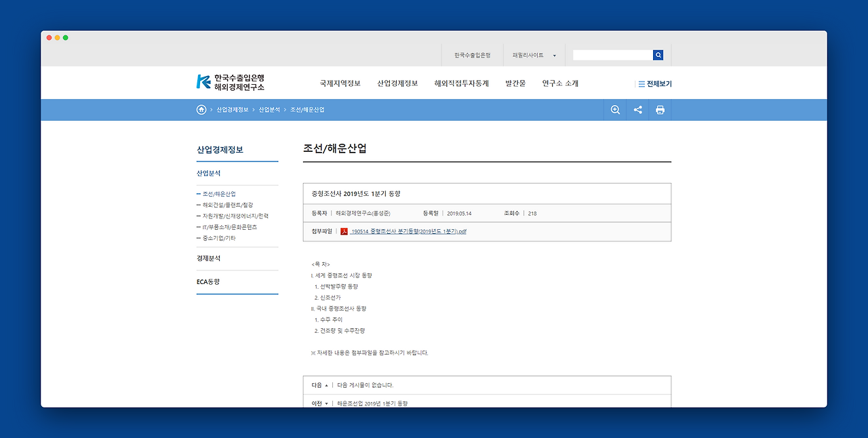Click the note 자세한 내용은 첨부파일을 참고하시기 바랍니다
This screenshot has width=868, height=438.
[x=370, y=353]
